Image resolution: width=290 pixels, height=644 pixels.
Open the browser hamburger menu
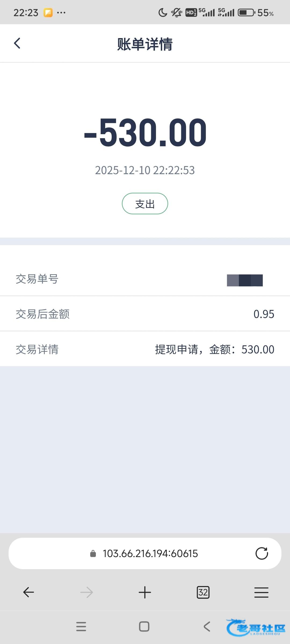[x=261, y=592]
